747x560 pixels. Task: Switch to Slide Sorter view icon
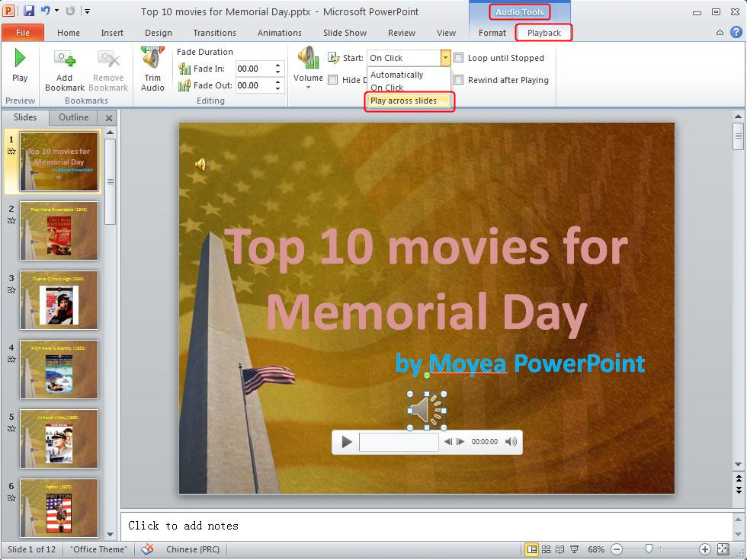(547, 549)
